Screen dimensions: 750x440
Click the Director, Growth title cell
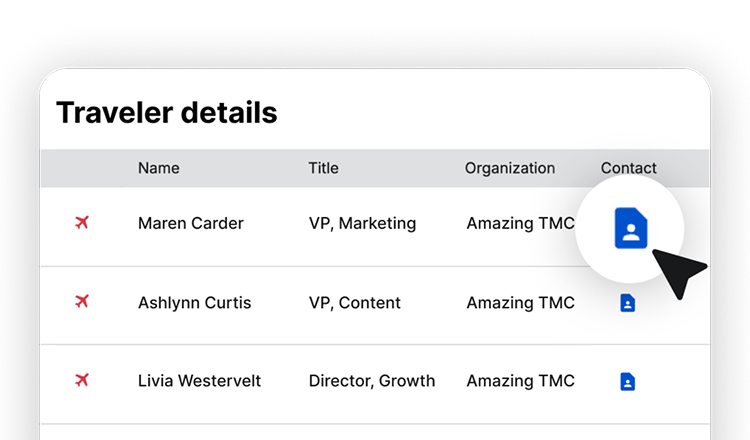(x=372, y=381)
